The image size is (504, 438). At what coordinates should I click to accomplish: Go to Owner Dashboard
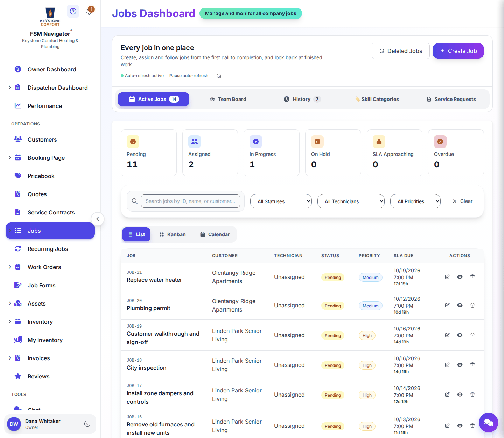click(50, 69)
